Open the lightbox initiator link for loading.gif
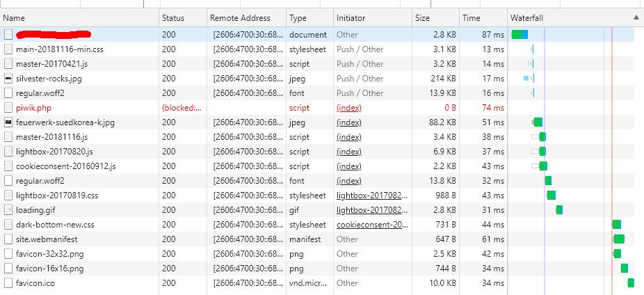This screenshot has height=295, width=644. click(372, 210)
